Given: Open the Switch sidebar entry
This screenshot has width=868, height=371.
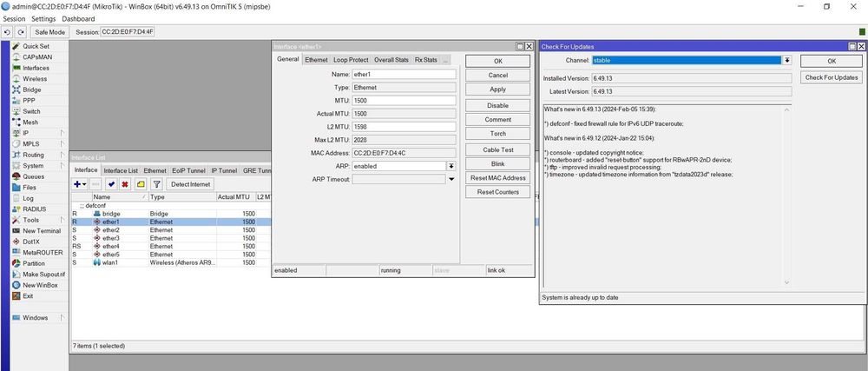Looking at the screenshot, I should (31, 111).
